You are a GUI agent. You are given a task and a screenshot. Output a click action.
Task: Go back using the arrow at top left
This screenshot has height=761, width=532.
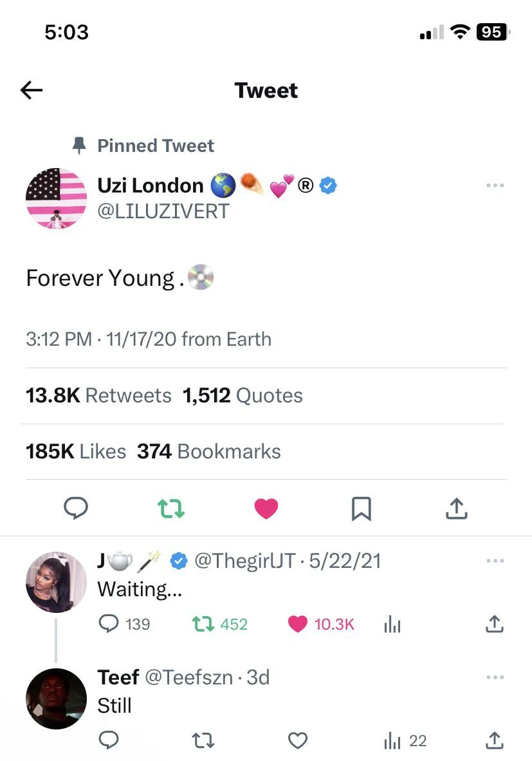click(x=31, y=90)
